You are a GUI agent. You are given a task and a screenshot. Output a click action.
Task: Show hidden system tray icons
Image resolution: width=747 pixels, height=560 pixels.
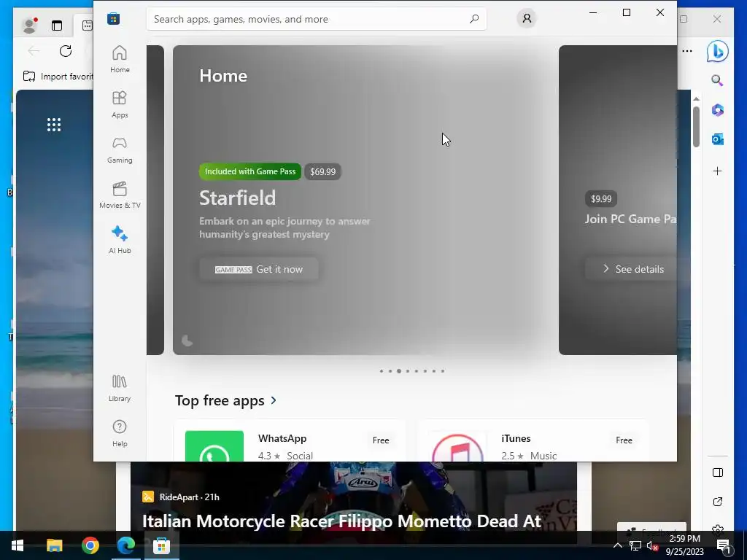pyautogui.click(x=617, y=545)
